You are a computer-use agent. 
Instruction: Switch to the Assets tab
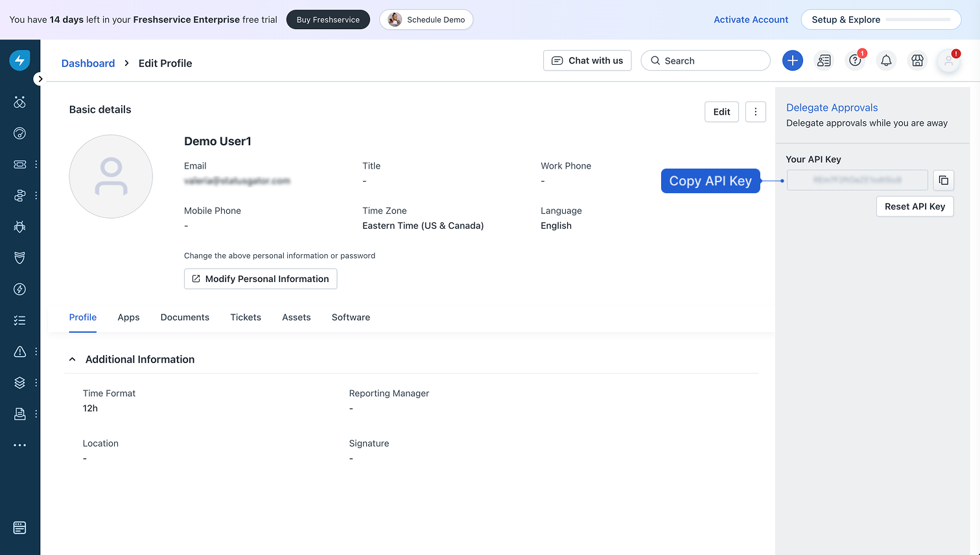pyautogui.click(x=296, y=317)
